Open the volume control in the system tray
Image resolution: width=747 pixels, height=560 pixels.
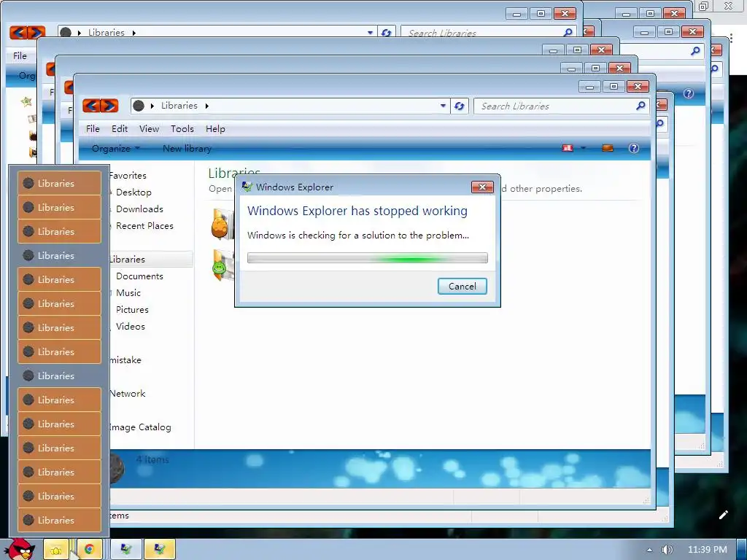667,550
